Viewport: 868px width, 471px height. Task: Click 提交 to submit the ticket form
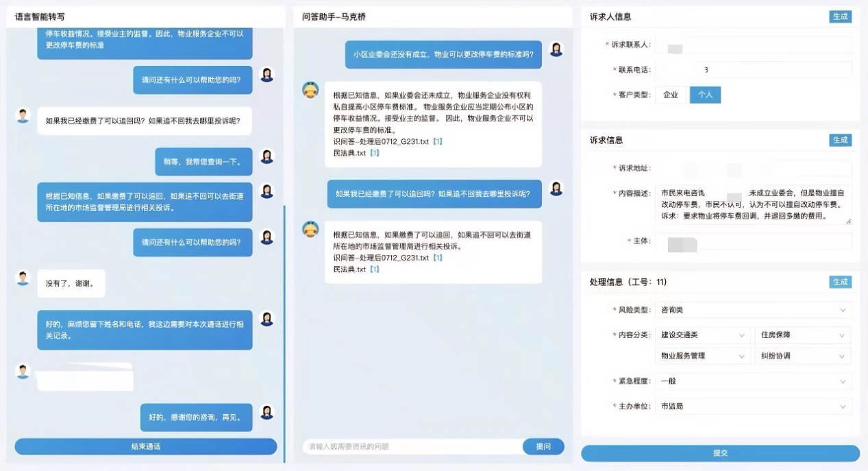(x=720, y=453)
